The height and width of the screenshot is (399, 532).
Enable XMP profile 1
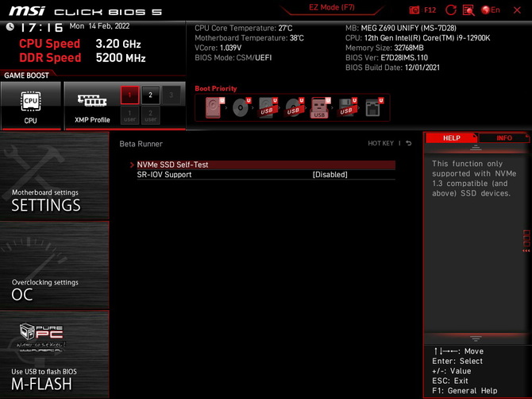129,95
